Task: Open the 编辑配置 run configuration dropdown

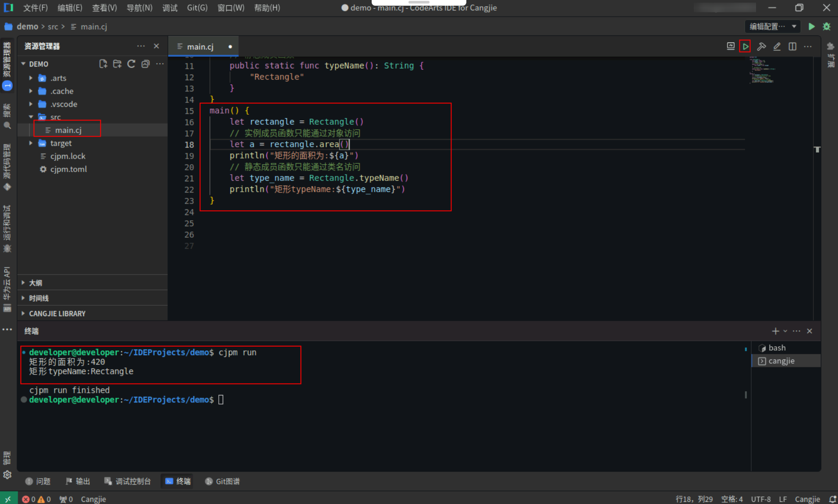Action: (772, 27)
